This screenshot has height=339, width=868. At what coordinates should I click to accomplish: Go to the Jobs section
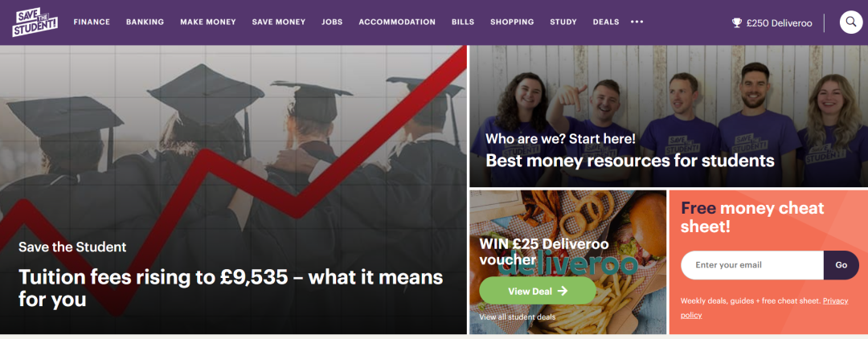[x=332, y=22]
